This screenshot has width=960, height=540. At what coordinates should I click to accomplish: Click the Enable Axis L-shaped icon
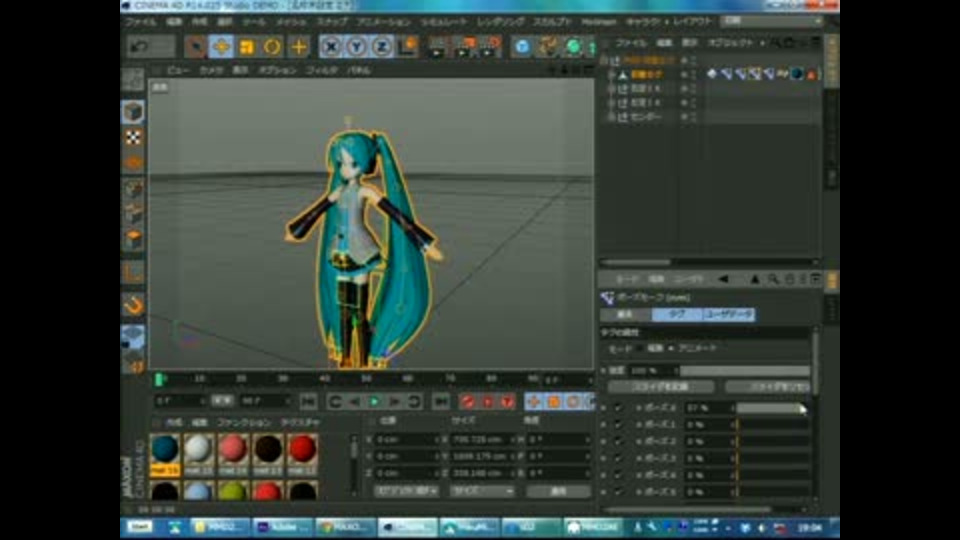click(x=133, y=272)
